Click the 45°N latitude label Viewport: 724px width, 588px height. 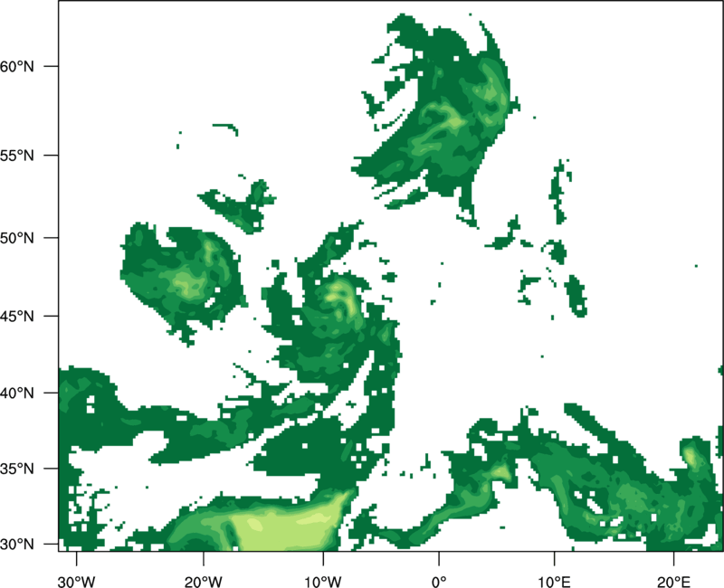[x=17, y=316]
